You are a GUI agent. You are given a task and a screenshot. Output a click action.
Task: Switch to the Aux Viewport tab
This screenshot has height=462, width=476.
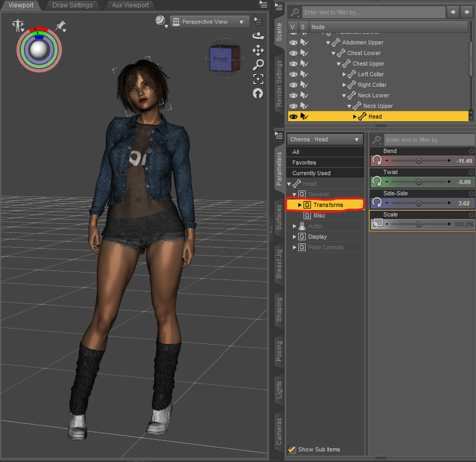[x=130, y=5]
